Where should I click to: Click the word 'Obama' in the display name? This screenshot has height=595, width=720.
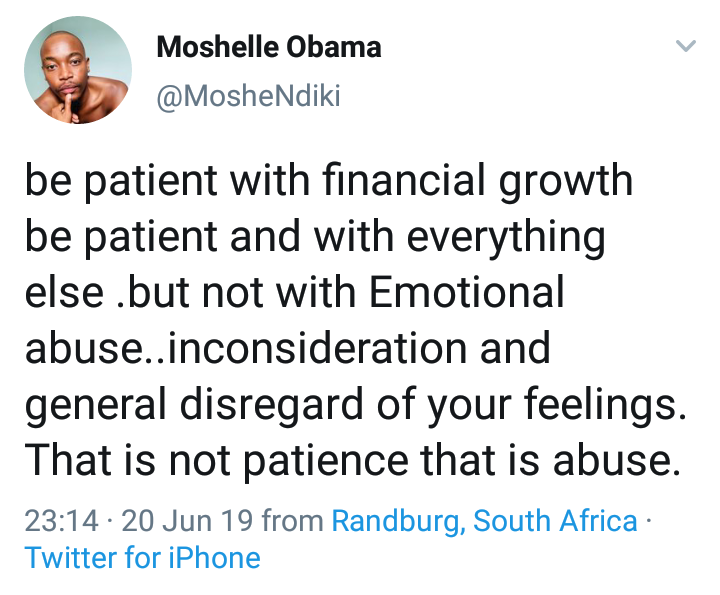point(334,47)
